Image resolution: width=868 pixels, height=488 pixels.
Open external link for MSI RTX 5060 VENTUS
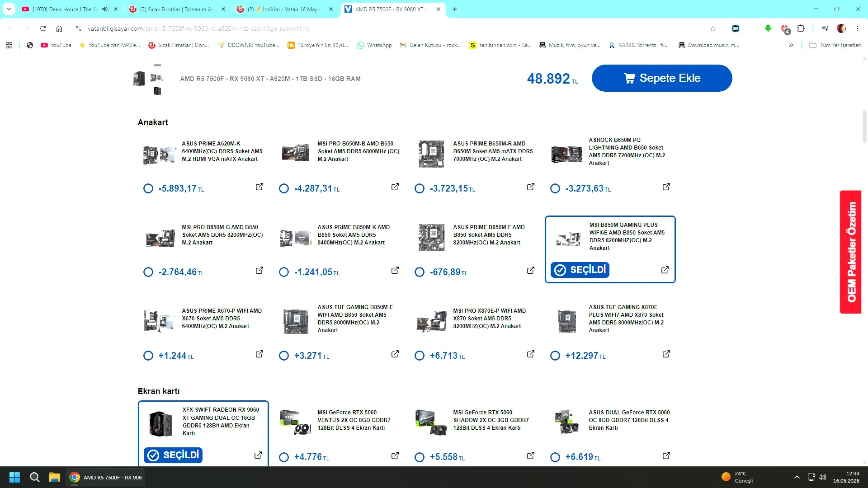(395, 455)
